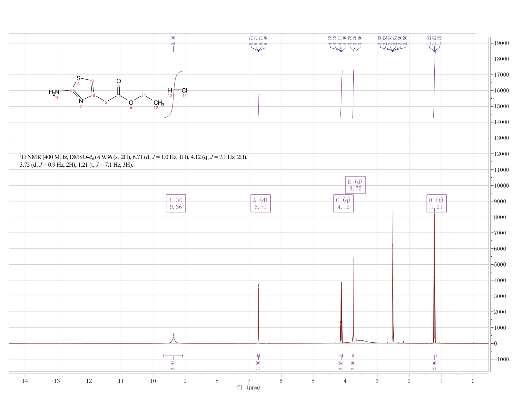This screenshot has height=411, width=532.
Task: Click the integral curve over the 9.36 peak
Action: pyautogui.click(x=173, y=94)
